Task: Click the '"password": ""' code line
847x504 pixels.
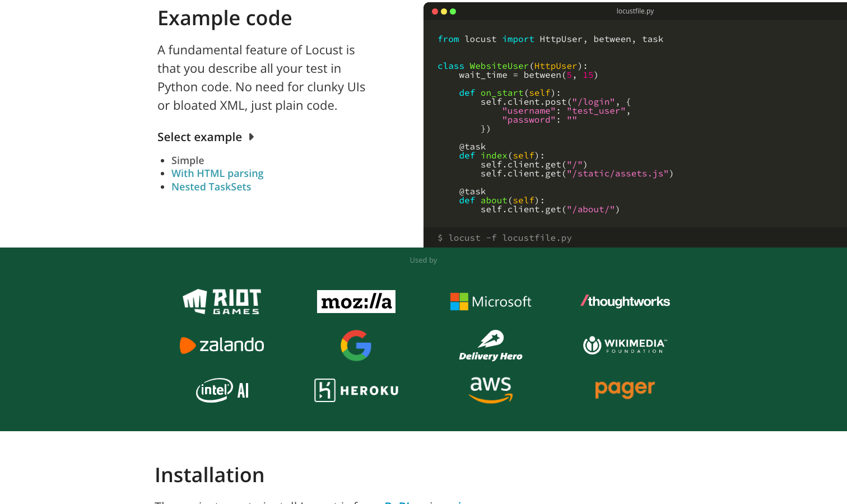Action: tap(539, 120)
